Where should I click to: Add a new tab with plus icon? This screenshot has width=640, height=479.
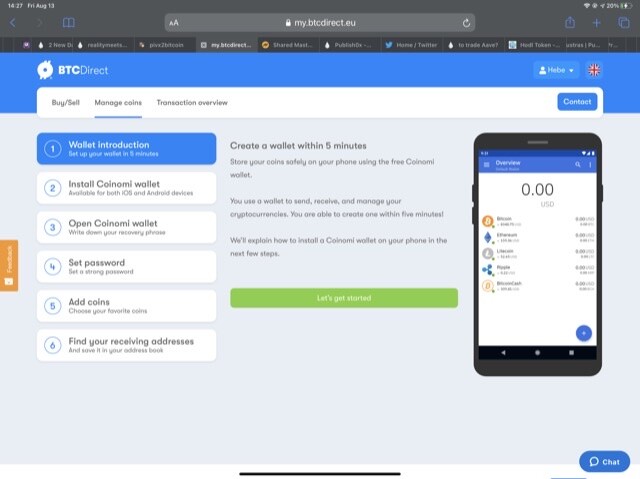596,23
